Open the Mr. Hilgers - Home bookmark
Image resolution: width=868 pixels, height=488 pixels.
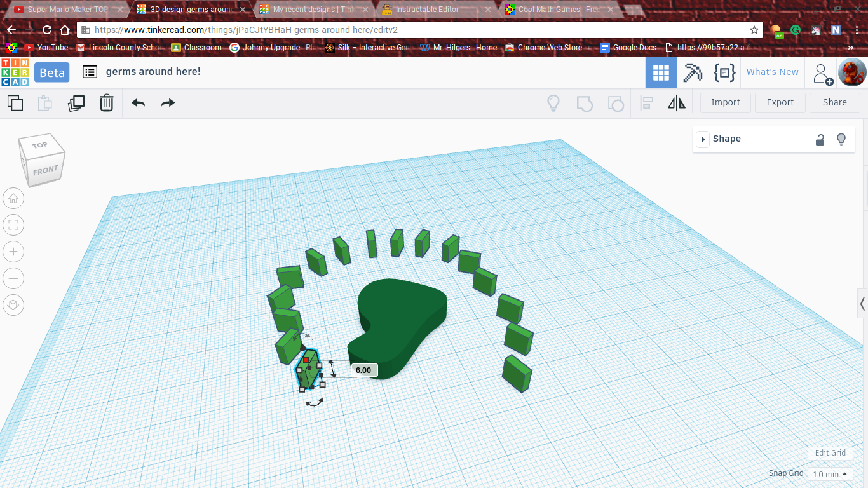click(x=459, y=48)
